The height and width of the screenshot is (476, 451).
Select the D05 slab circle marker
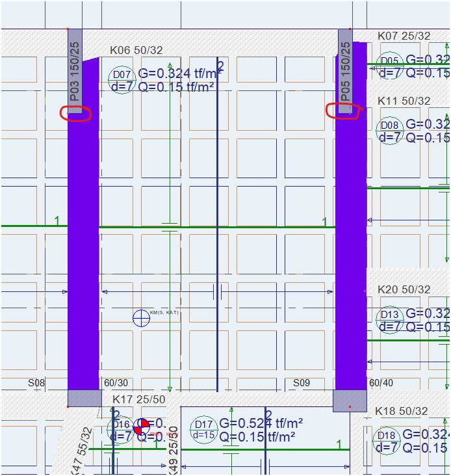tap(390, 66)
